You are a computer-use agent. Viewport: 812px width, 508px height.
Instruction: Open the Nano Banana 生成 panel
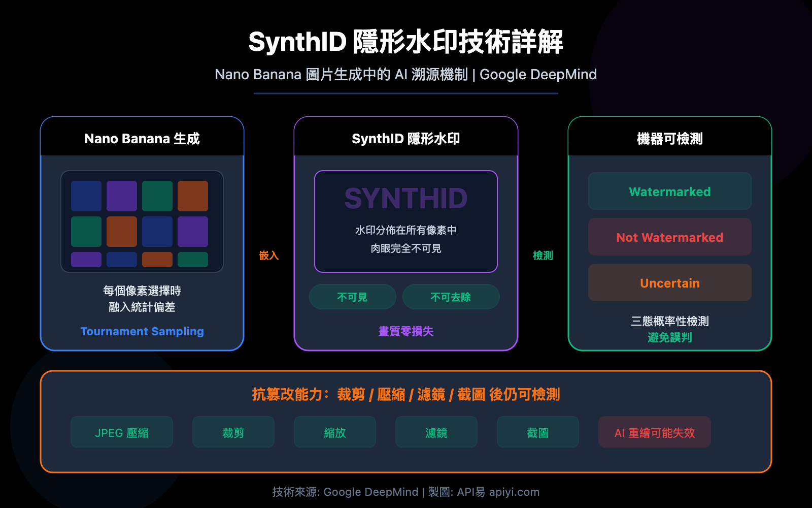coord(142,138)
